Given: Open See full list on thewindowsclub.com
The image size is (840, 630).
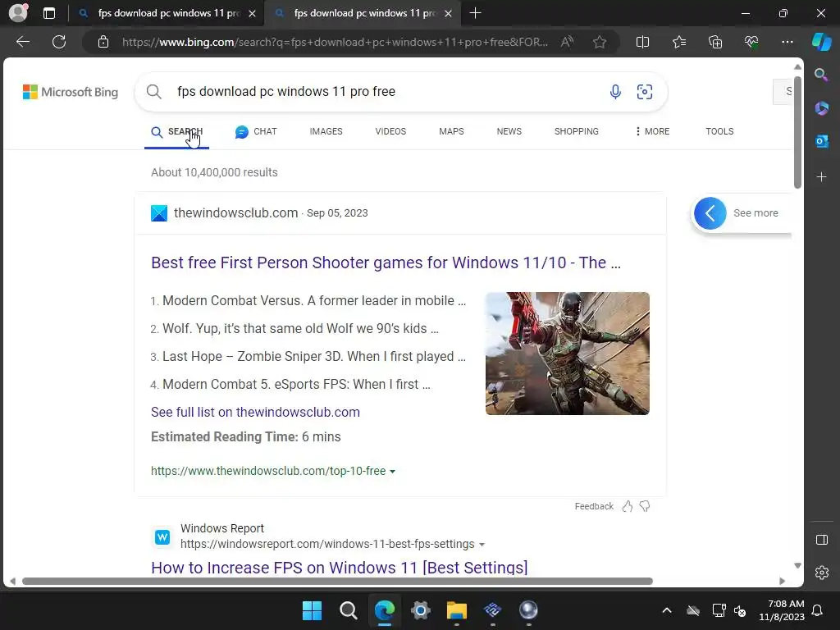Looking at the screenshot, I should pyautogui.click(x=255, y=412).
